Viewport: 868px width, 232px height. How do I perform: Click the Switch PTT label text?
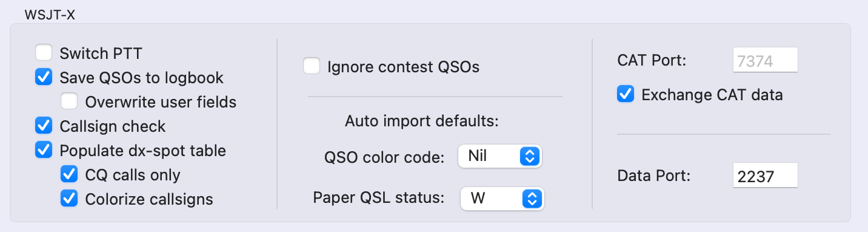(x=101, y=53)
